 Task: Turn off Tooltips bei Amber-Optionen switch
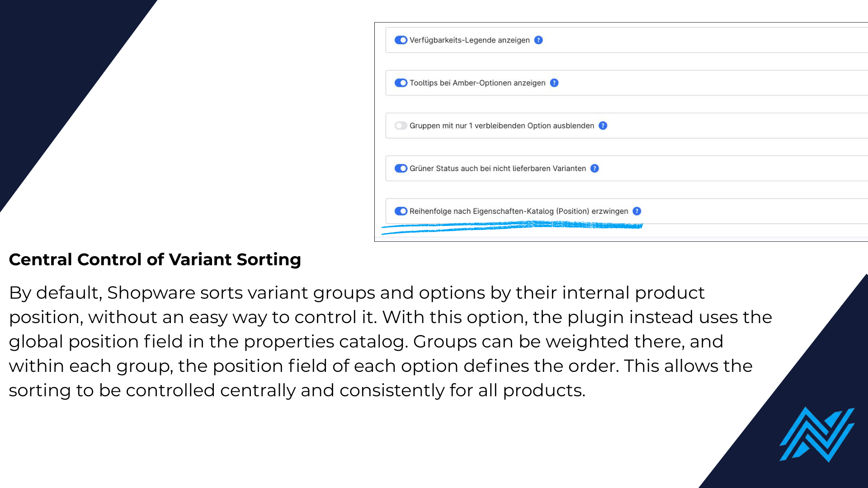(401, 83)
